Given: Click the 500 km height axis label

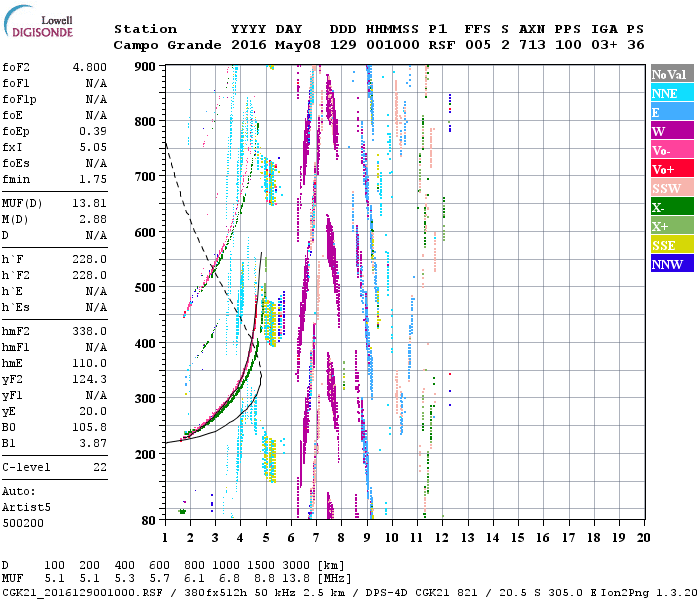Looking at the screenshot, I should pyautogui.click(x=145, y=288).
